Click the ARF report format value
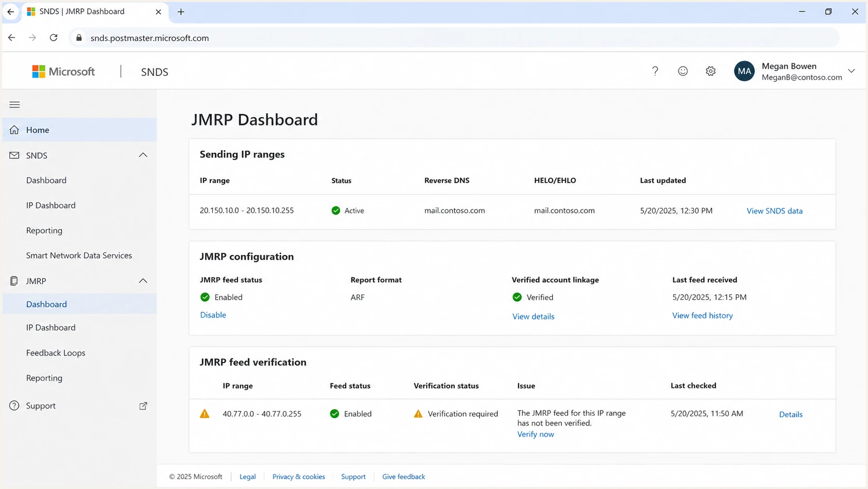868x489 pixels. pos(357,297)
